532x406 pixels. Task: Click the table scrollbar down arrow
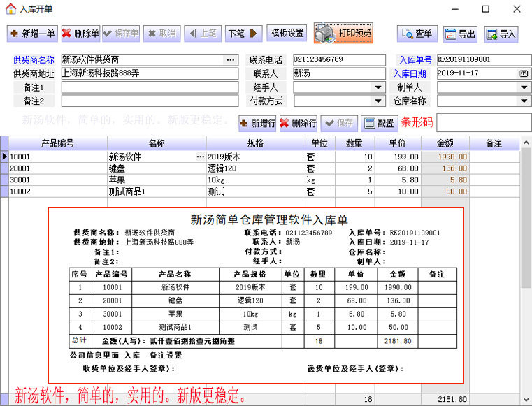(526, 399)
